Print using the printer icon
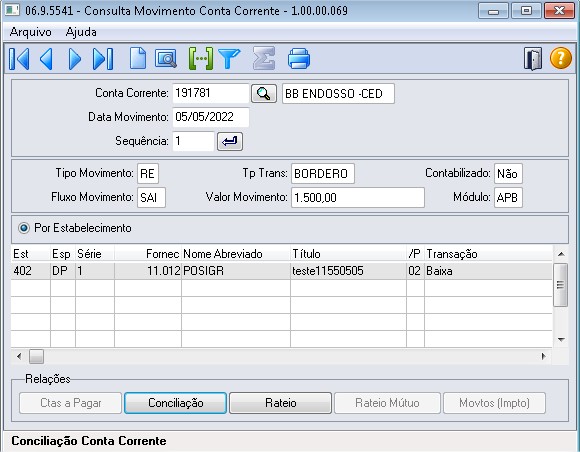The width and height of the screenshot is (580, 452). coord(299,59)
